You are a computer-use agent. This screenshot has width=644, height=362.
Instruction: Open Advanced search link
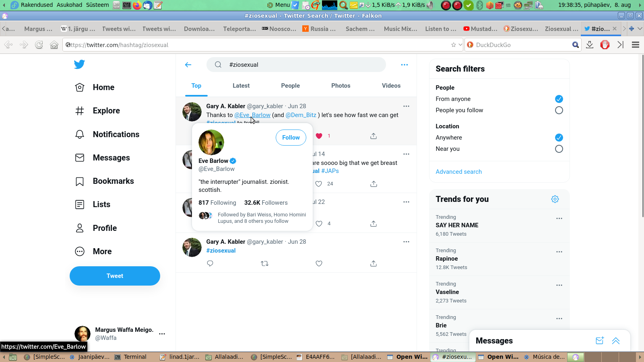[458, 172]
